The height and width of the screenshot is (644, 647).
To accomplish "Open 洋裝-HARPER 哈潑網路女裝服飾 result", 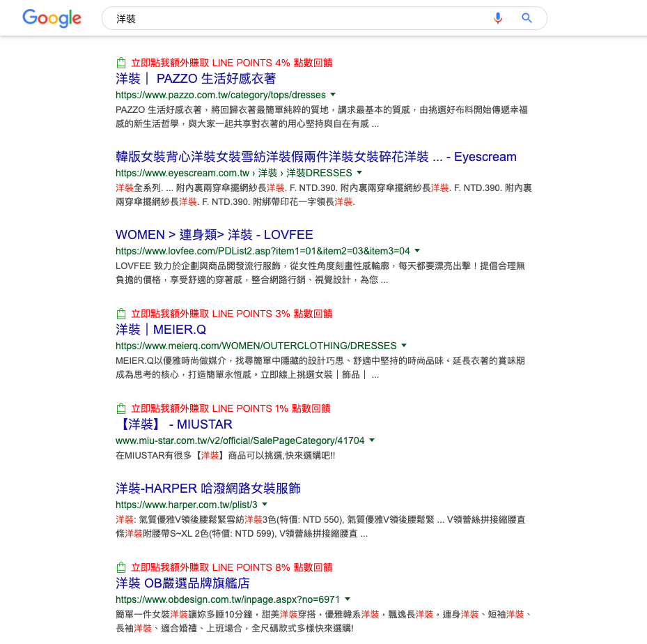I will (208, 489).
